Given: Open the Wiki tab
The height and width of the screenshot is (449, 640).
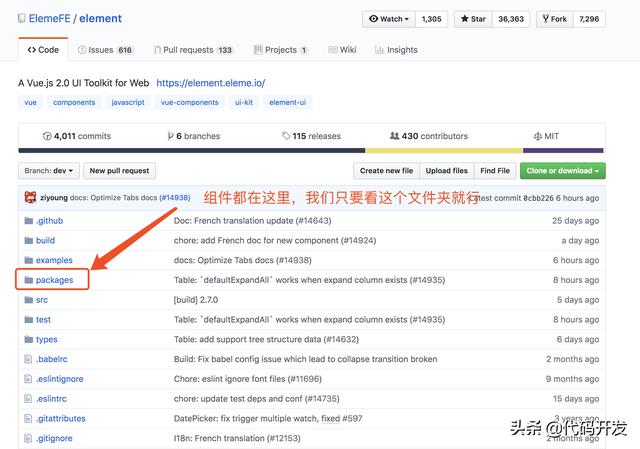Looking at the screenshot, I should 342,50.
